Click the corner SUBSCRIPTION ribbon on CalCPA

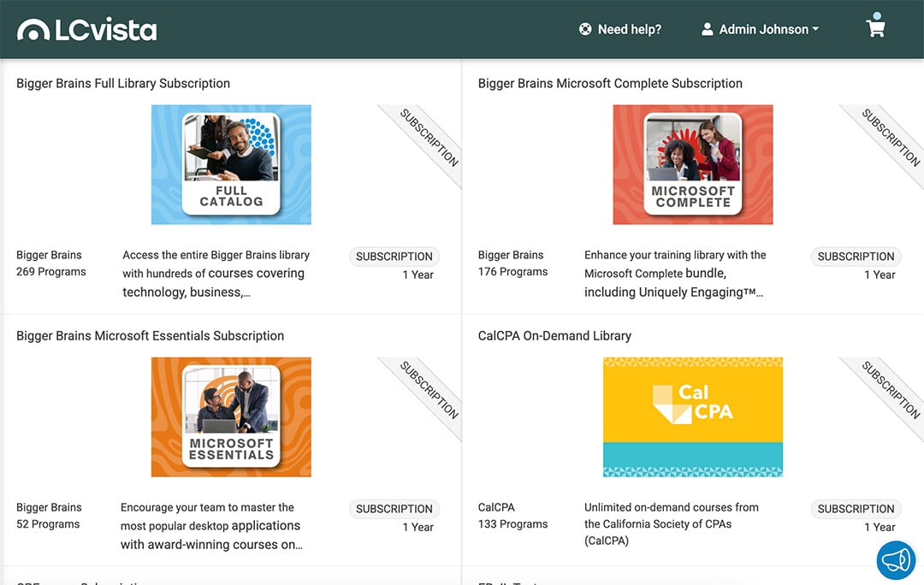[890, 389]
